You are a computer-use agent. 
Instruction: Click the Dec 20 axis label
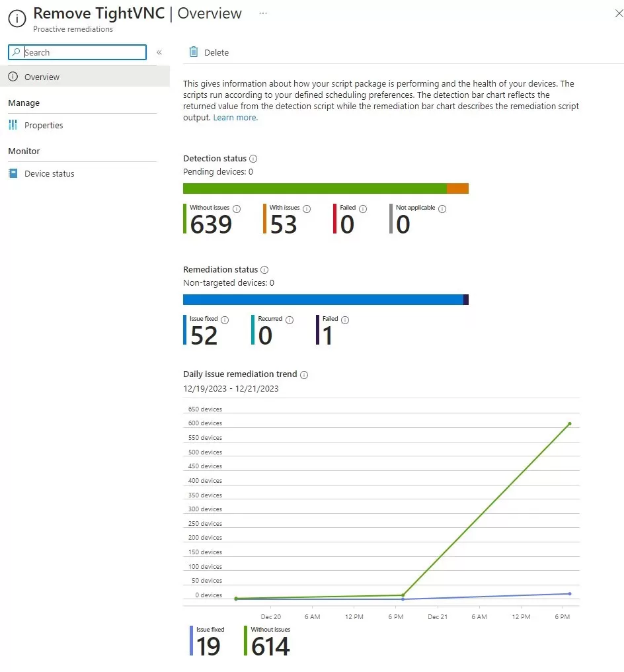point(270,616)
